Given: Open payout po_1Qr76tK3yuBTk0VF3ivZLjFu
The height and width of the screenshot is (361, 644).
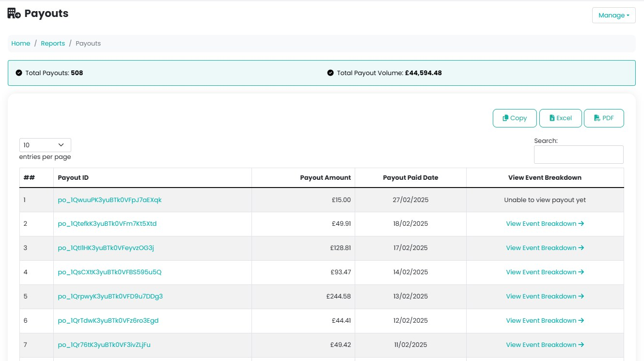Looking at the screenshot, I should pos(104,345).
